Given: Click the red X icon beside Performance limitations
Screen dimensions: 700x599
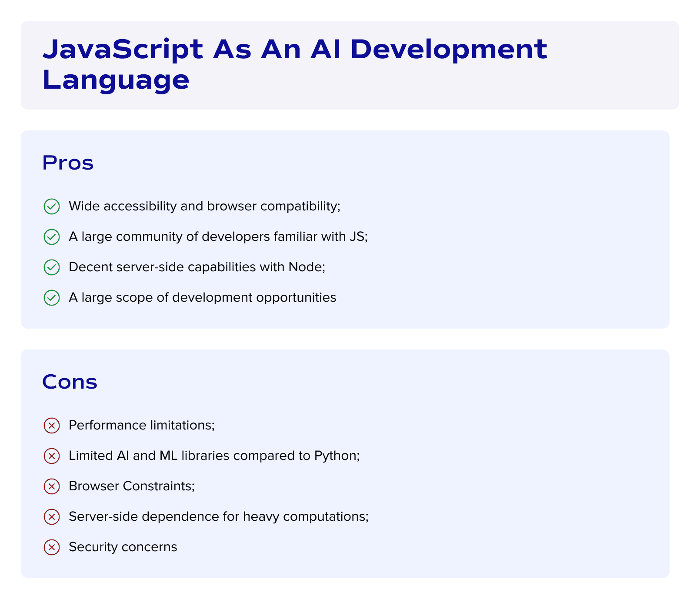Looking at the screenshot, I should point(52,426).
